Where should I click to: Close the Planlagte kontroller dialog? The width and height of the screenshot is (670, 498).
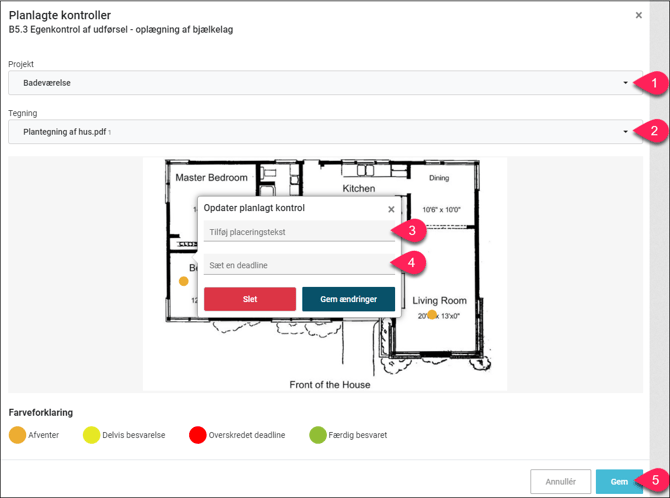[x=639, y=15]
